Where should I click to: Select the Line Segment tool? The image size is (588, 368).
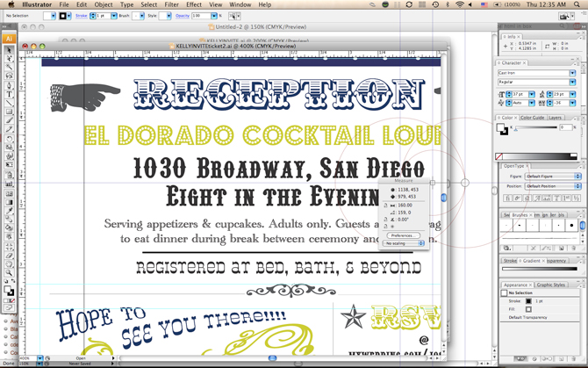tap(10, 103)
